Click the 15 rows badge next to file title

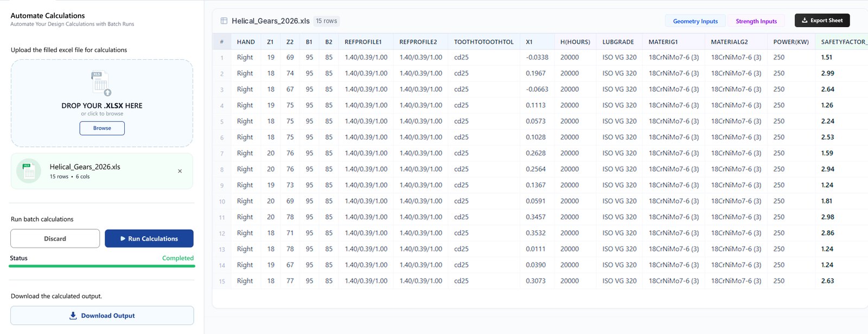pos(327,21)
